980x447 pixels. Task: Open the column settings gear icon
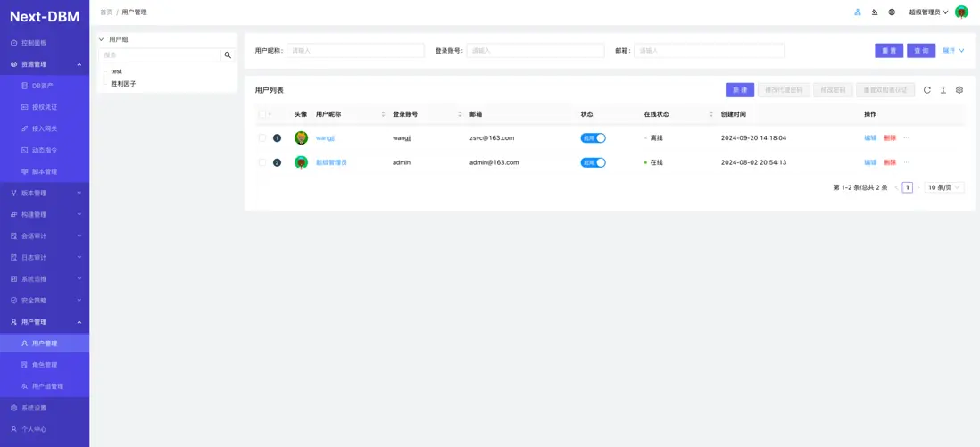pos(959,90)
